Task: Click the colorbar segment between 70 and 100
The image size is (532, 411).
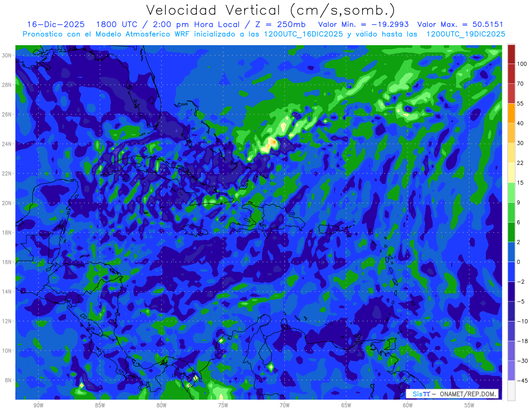Action: click(x=511, y=74)
